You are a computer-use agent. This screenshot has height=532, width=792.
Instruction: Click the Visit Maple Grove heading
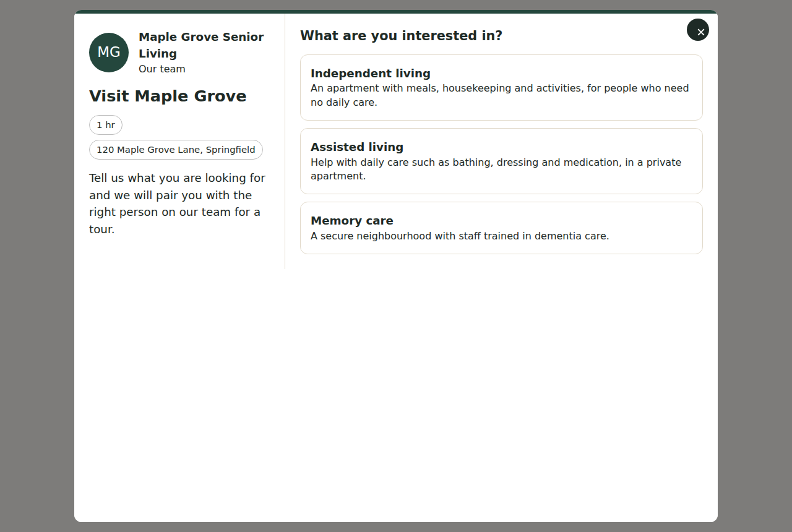168,96
